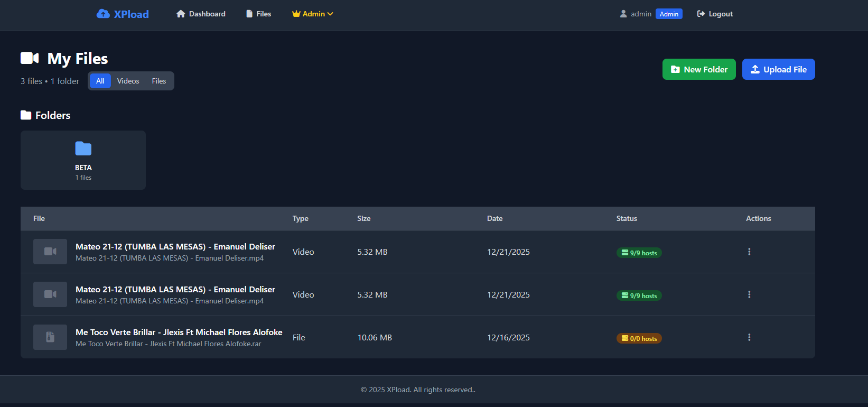
Task: Click the second Mateo 21-12 video thumbnail
Action: click(50, 294)
